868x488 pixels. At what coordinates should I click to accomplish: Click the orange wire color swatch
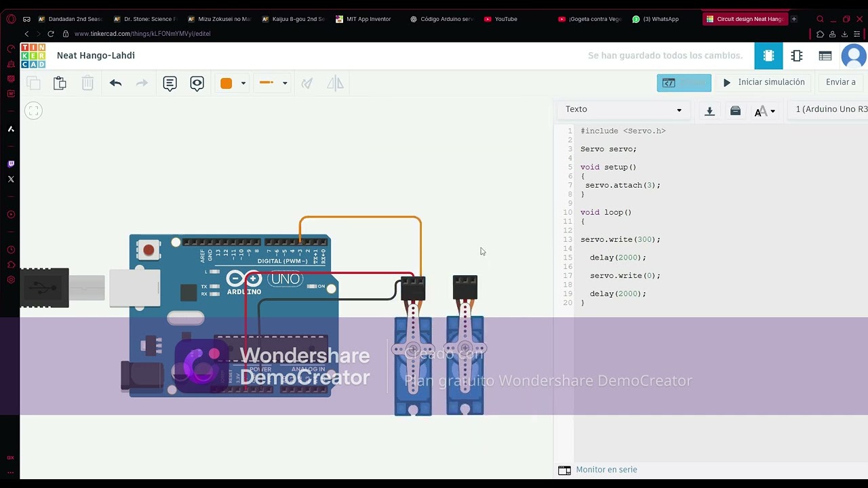coord(226,83)
